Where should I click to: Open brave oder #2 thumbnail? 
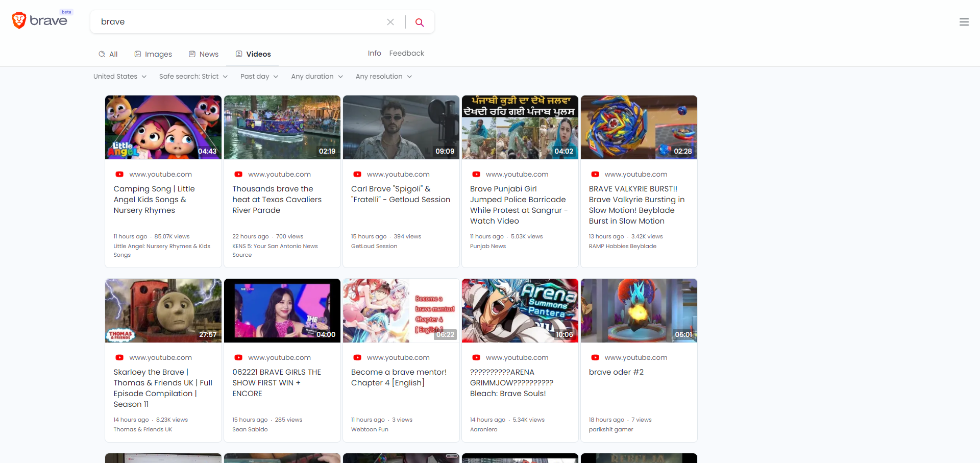[x=639, y=310]
